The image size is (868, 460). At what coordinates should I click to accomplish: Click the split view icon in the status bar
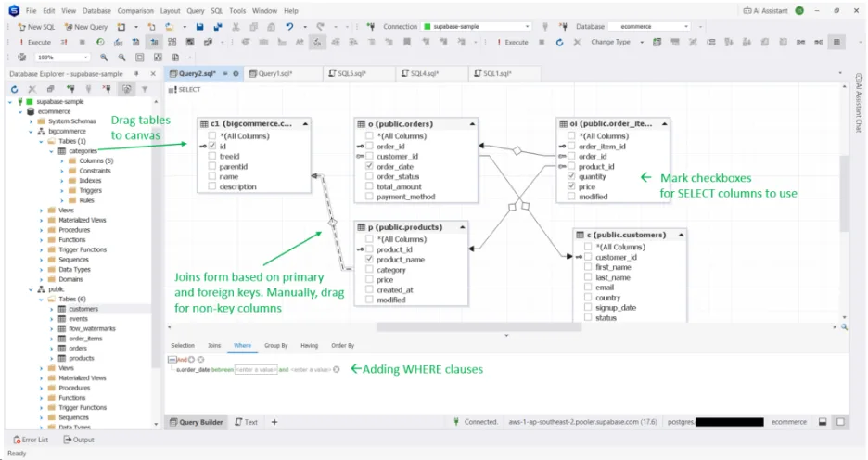pos(823,422)
